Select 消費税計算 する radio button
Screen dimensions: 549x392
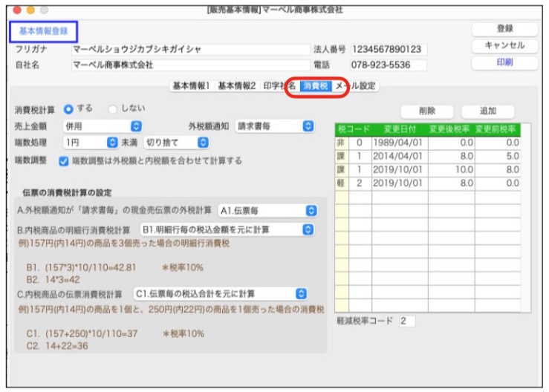[x=68, y=109]
